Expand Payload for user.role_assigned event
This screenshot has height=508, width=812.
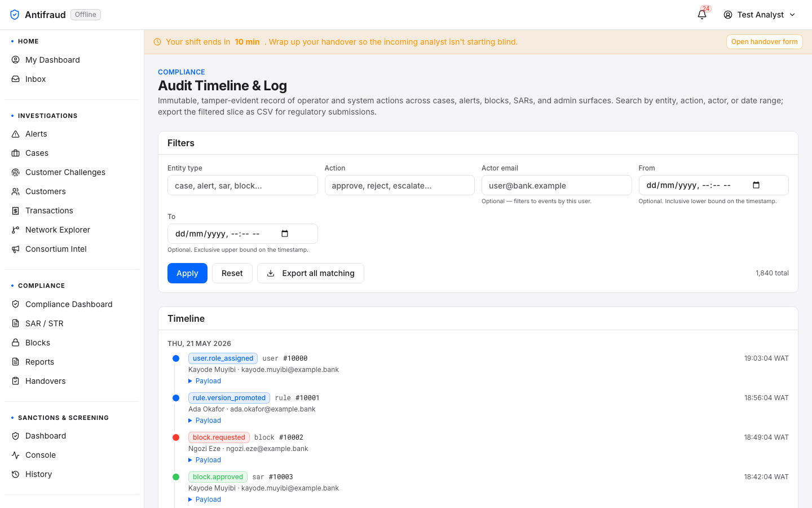tap(205, 381)
